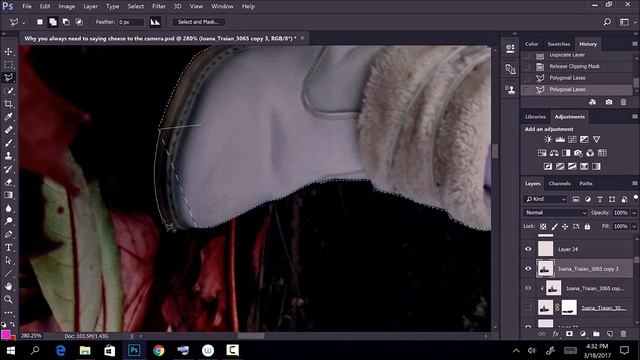Choose New selection mode button
The image size is (640, 360).
click(x=40, y=22)
